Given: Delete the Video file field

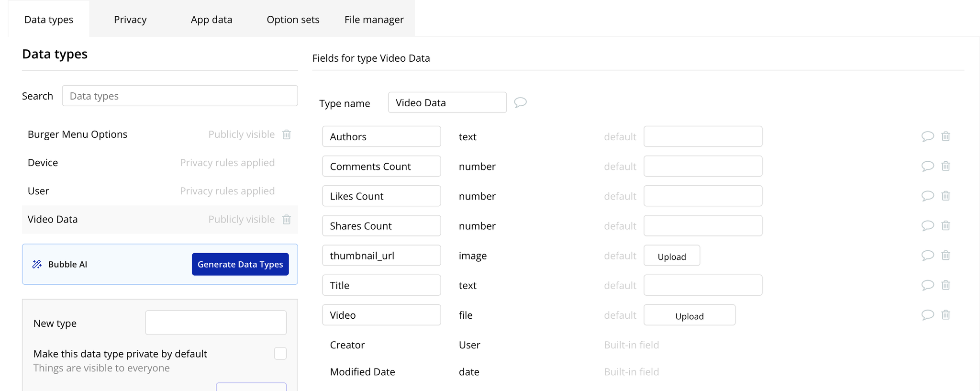Looking at the screenshot, I should 946,315.
